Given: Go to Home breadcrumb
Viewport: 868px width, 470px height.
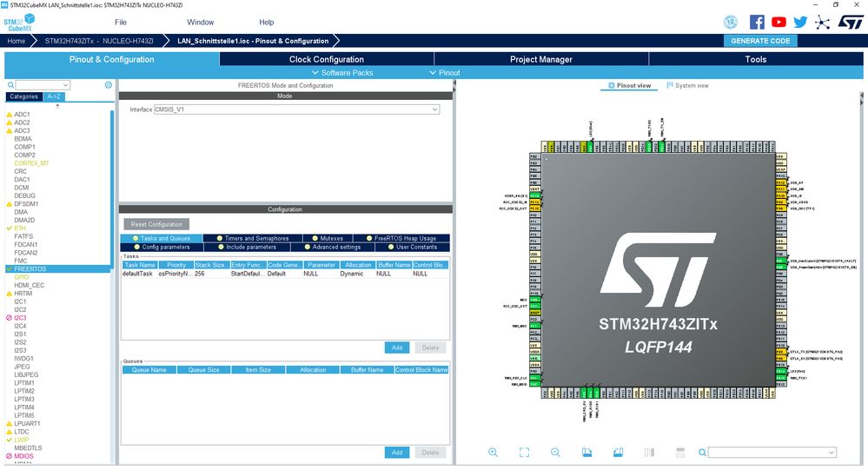Looking at the screenshot, I should click(x=16, y=41).
